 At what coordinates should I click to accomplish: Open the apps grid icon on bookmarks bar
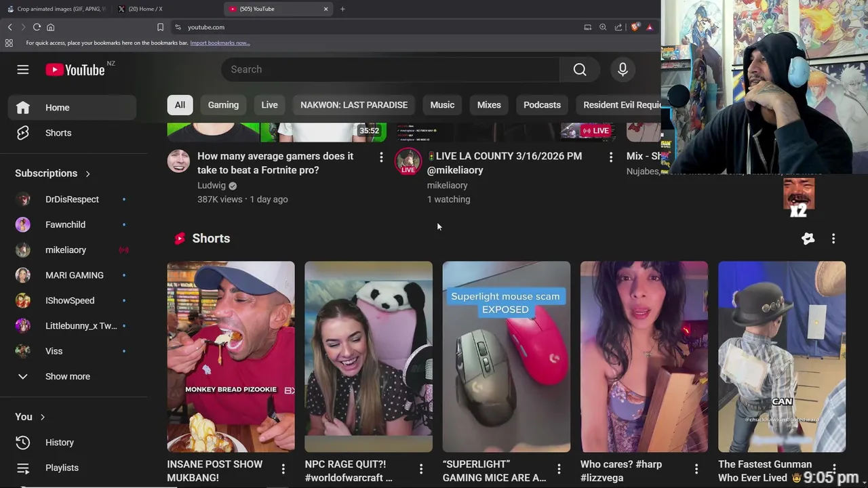point(9,43)
